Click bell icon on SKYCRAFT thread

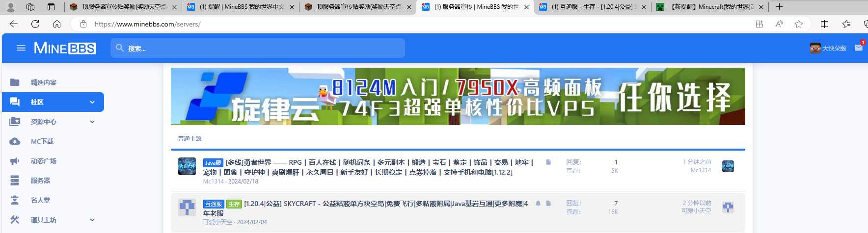point(538,203)
